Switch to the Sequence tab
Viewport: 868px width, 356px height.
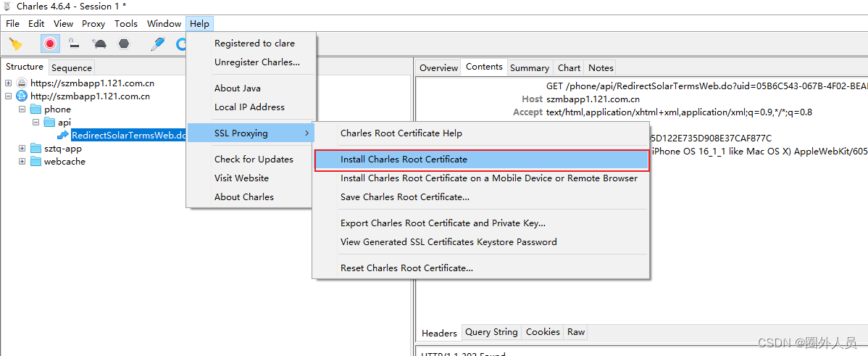tap(72, 67)
